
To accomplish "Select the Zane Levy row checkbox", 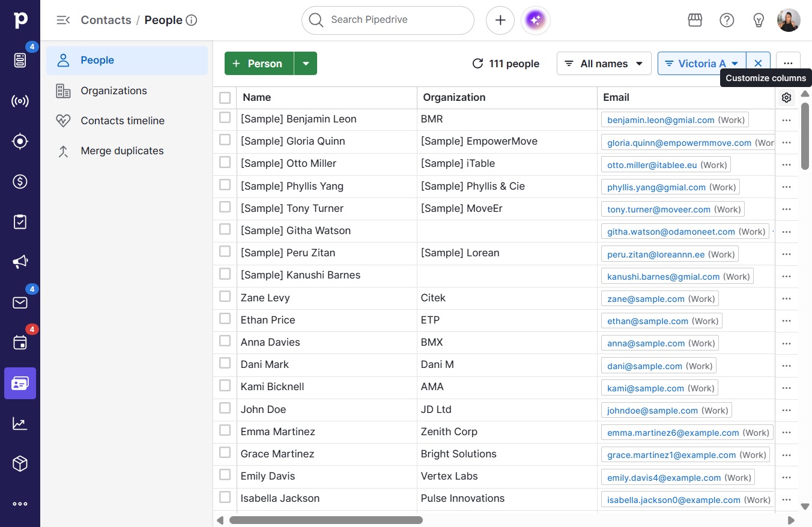I will click(225, 297).
